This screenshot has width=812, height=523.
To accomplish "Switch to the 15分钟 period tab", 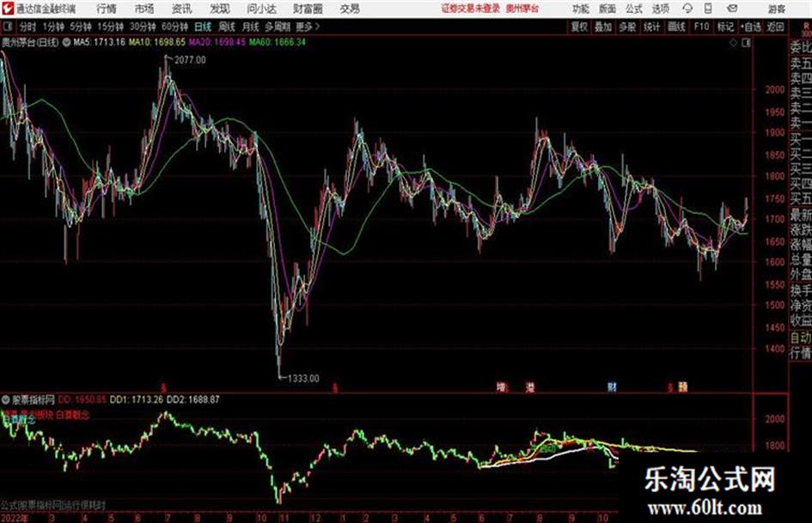I will tap(111, 27).
